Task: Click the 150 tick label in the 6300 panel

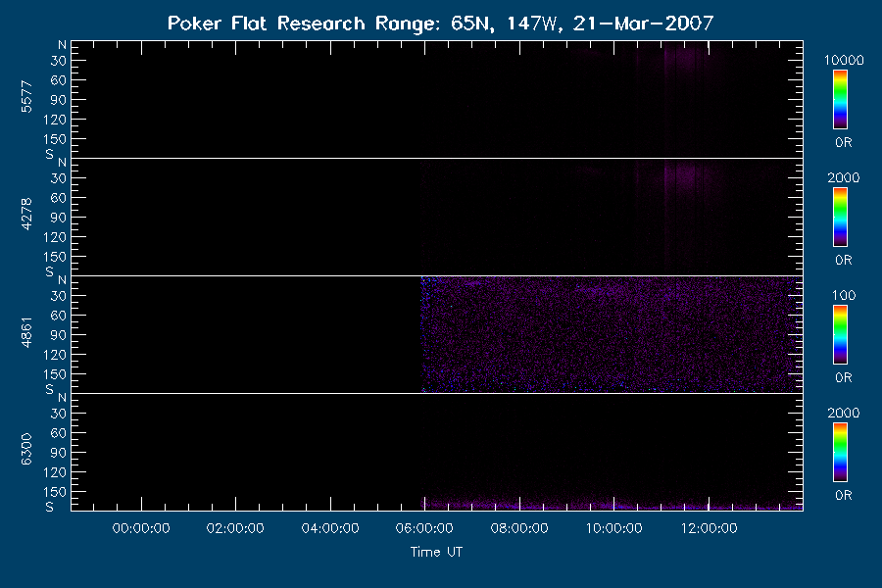Action: click(x=55, y=492)
